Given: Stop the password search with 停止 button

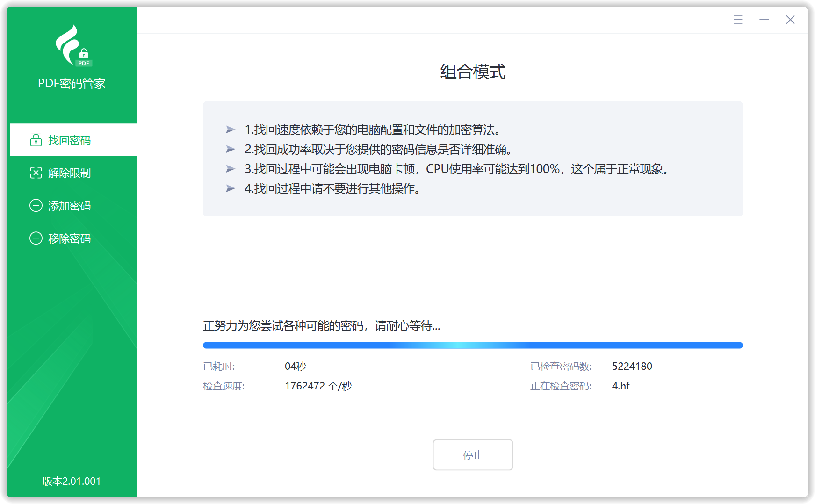Looking at the screenshot, I should point(473,455).
